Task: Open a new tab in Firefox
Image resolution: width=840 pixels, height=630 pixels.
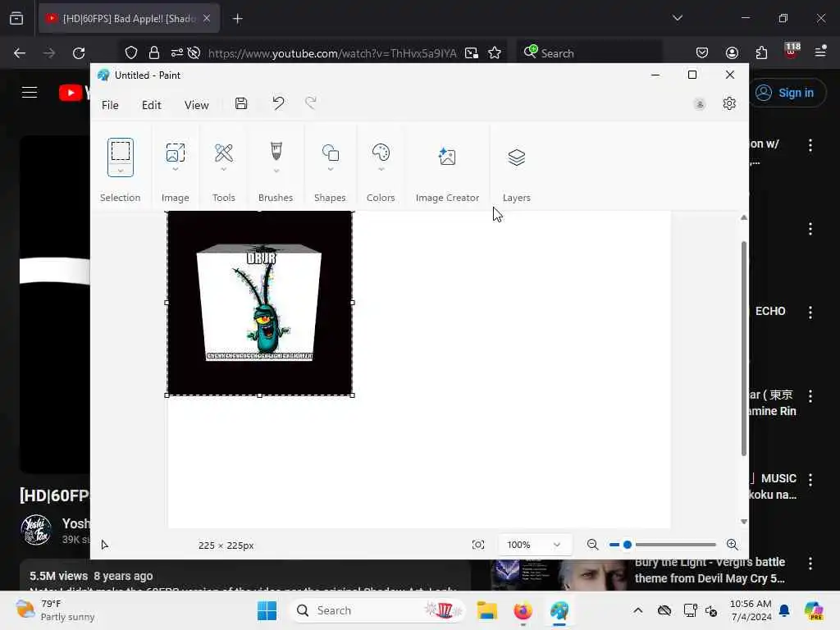Action: point(237,19)
